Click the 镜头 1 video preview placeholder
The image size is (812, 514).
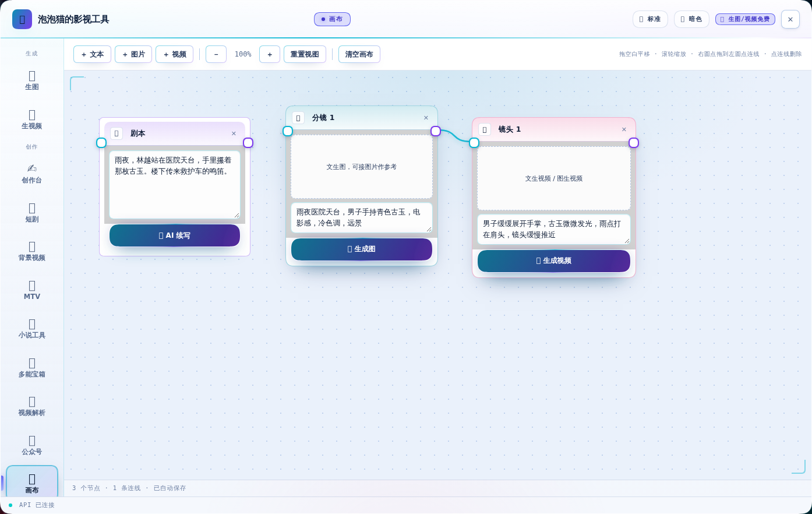coord(554,178)
